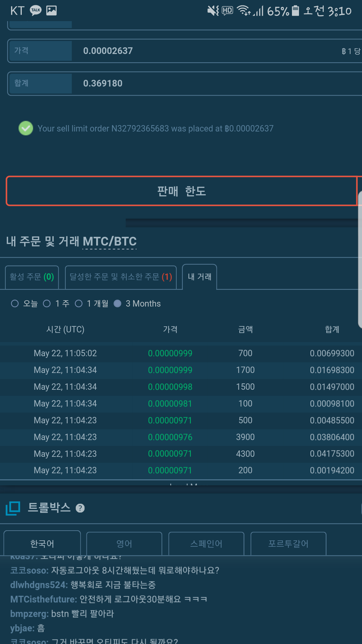
Task: Click chat username bmpzerg
Action: (29, 613)
